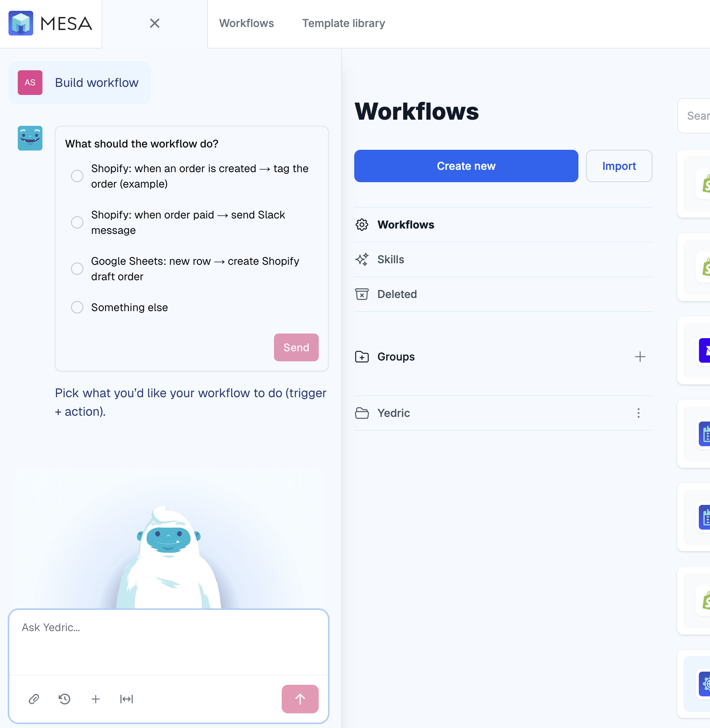This screenshot has width=710, height=728.
Task: Open the Yedric group folder
Action: [503, 413]
